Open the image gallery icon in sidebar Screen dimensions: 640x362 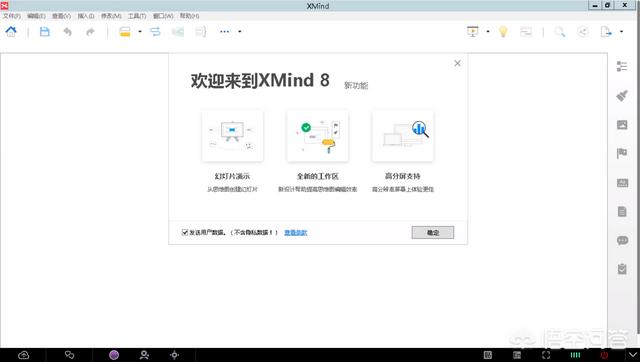pyautogui.click(x=622, y=125)
